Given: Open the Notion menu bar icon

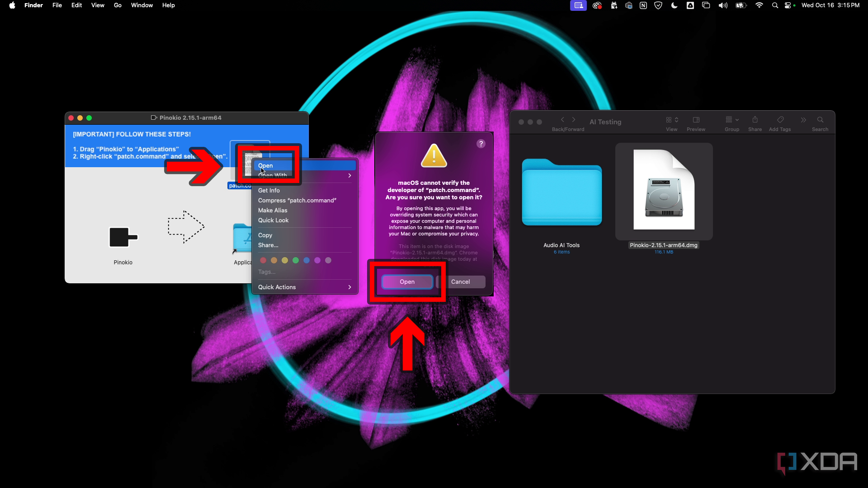Looking at the screenshot, I should pos(643,5).
